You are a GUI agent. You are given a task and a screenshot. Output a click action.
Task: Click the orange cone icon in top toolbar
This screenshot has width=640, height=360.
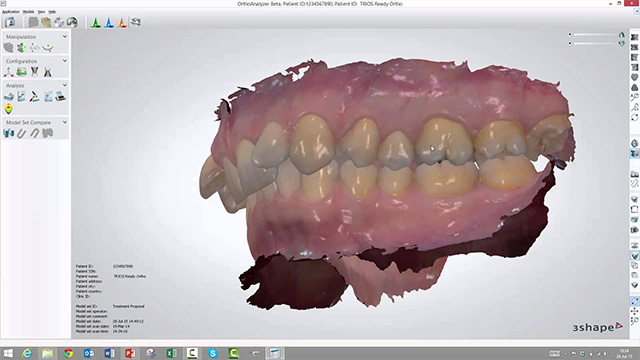[122, 22]
